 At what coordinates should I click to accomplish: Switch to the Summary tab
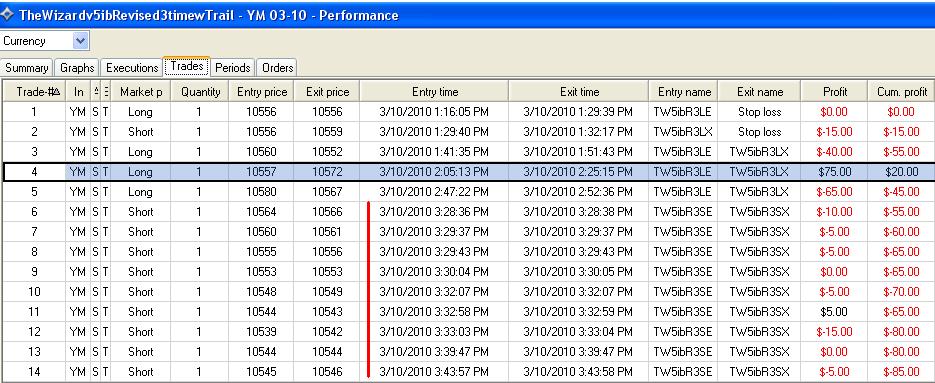coord(27,68)
